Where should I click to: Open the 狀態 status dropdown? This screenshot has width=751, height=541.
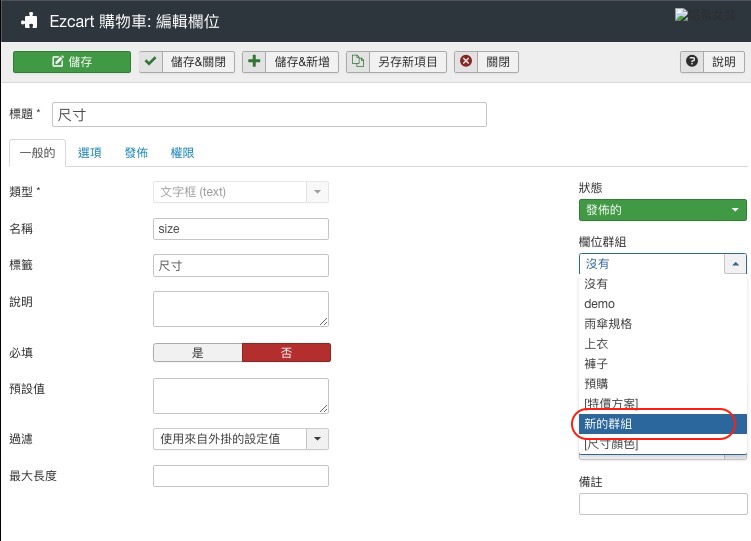[662, 210]
